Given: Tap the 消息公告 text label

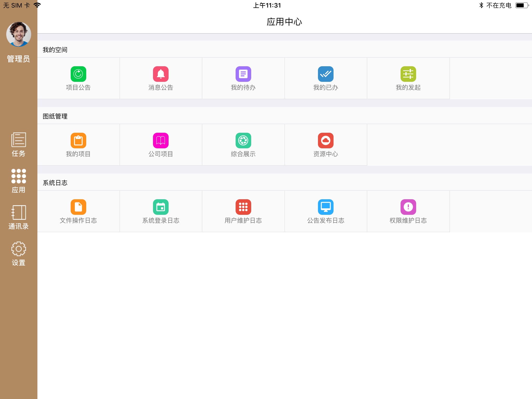Looking at the screenshot, I should coord(161,88).
